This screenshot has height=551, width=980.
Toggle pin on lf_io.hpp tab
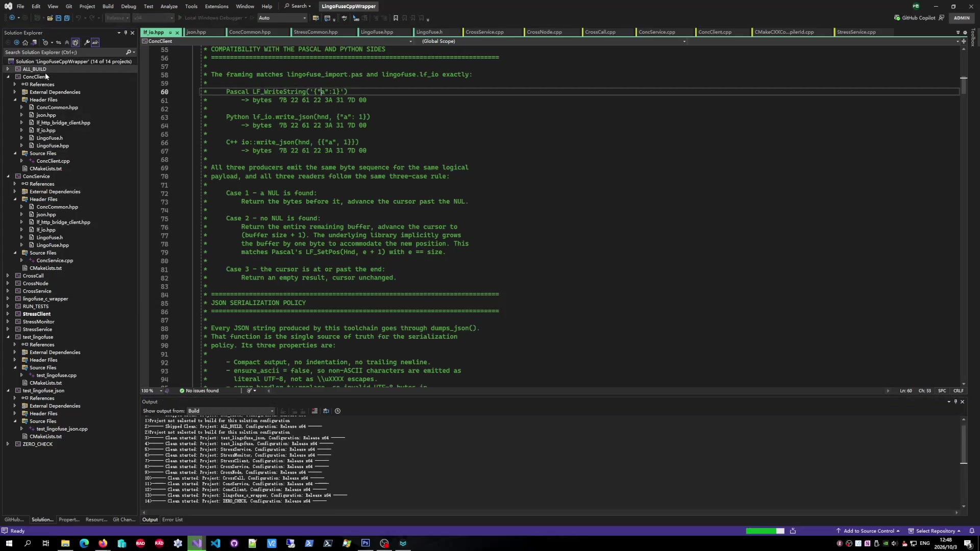pos(170,32)
